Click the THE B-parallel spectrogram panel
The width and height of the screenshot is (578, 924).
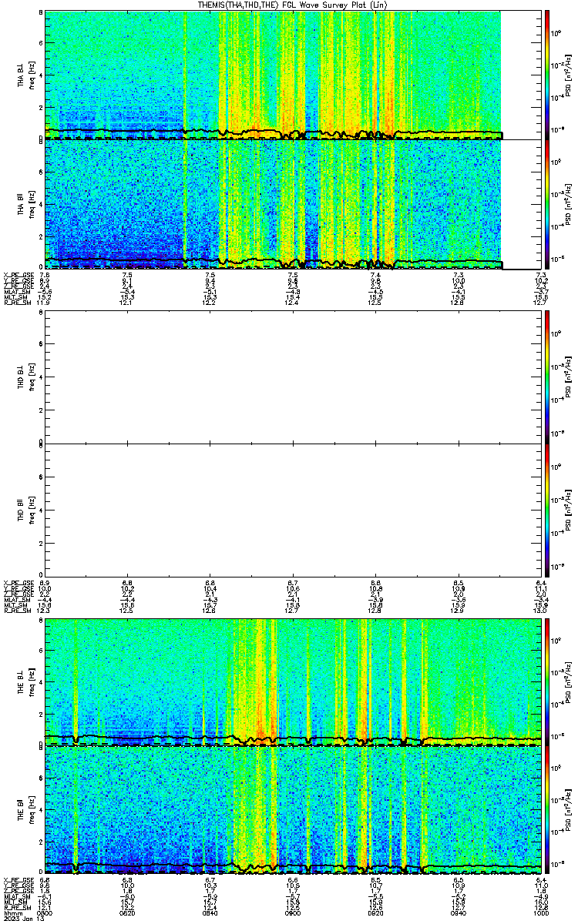point(293,811)
